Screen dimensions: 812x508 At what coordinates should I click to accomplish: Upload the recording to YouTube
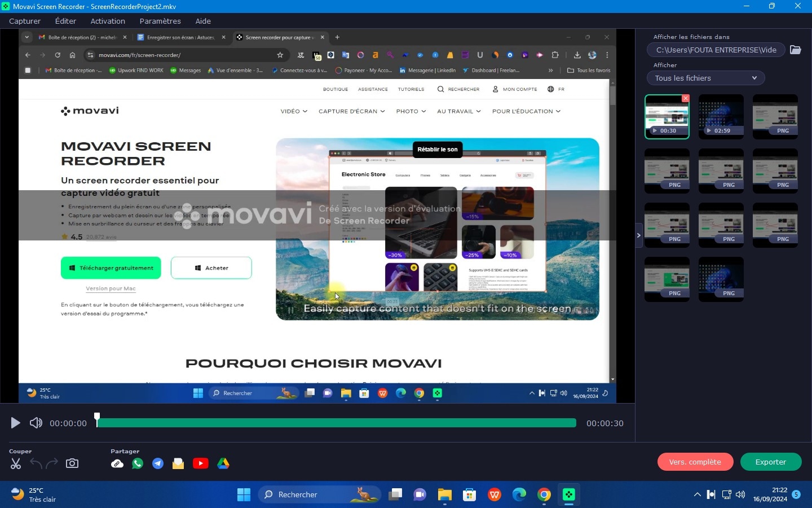200,463
